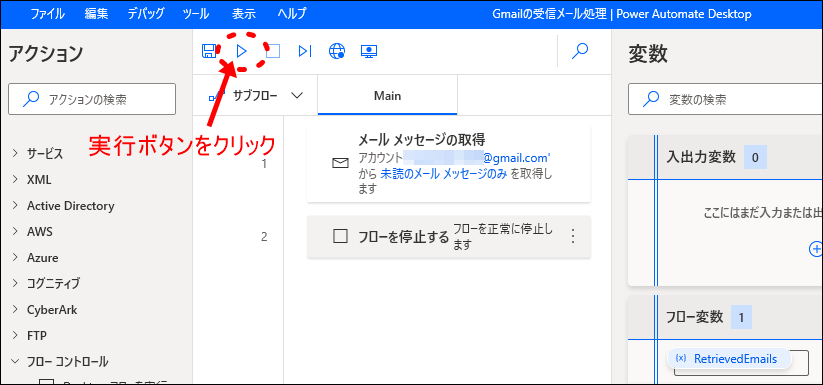
Task: Click line number 2 in the flow
Action: pyautogui.click(x=264, y=237)
